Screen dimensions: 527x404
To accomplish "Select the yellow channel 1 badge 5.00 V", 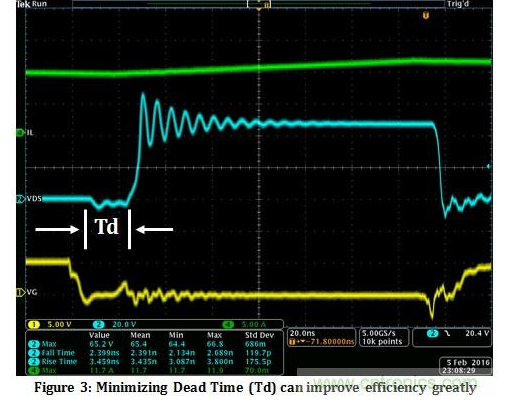I will point(50,325).
